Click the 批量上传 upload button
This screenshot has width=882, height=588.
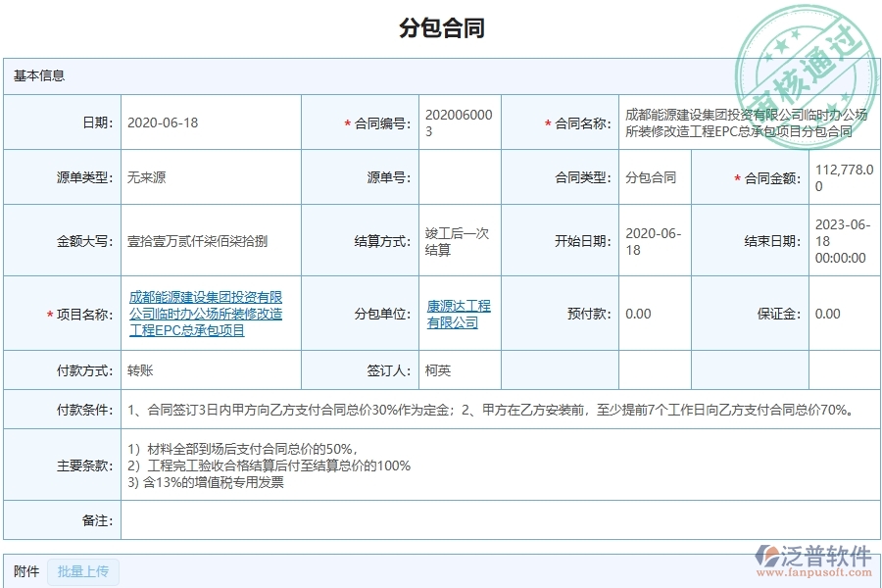click(x=83, y=572)
